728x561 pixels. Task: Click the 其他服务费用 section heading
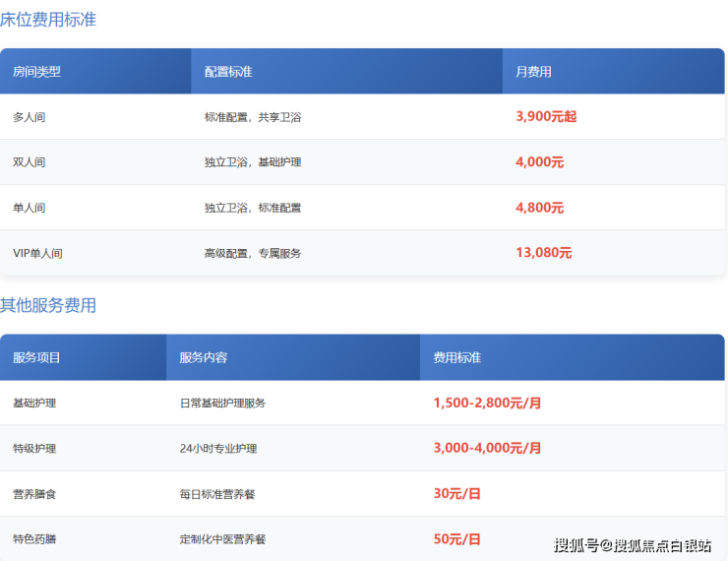coord(48,305)
